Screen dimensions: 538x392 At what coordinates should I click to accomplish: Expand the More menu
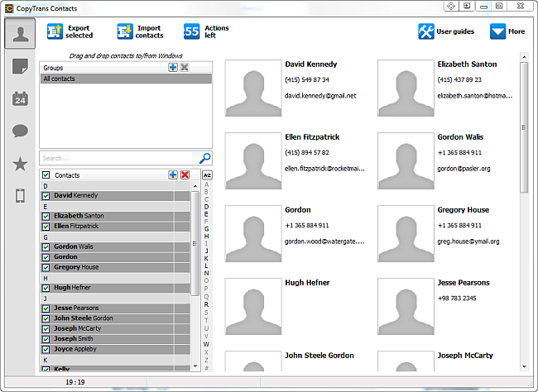pos(507,31)
